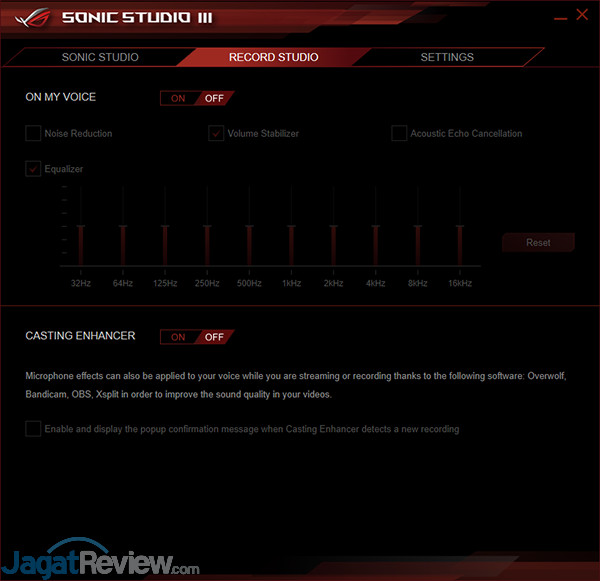Viewport: 600px width, 581px height.
Task: Turn On My Voice to ON
Action: (x=178, y=98)
